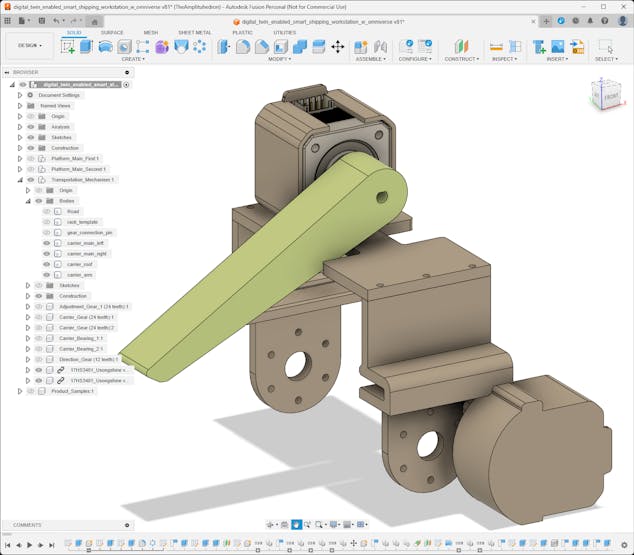Show the gear_connection_pin body
The width and height of the screenshot is (634, 555).
[46, 232]
